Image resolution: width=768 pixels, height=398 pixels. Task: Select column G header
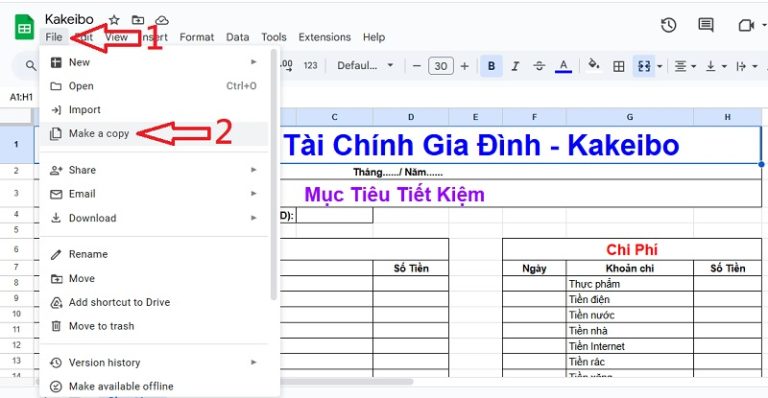[x=629, y=117]
